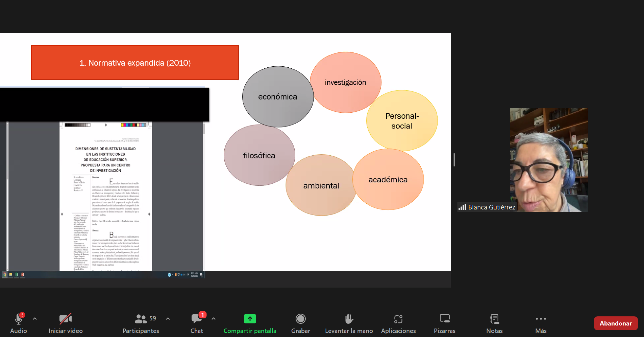Expand the arrow next to Participantes
The height and width of the screenshot is (337, 644).
(x=168, y=319)
